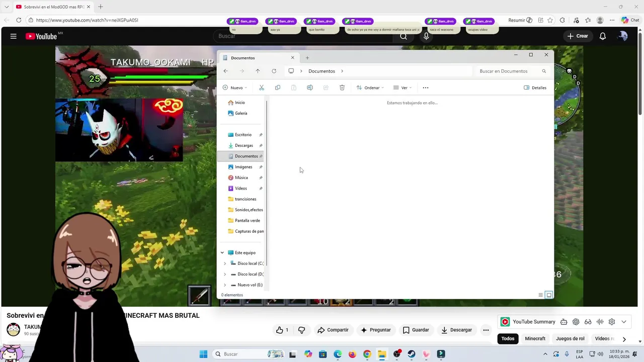Image resolution: width=644 pixels, height=362 pixels.
Task: Show more filter chips with right arrow
Action: pyautogui.click(x=624, y=339)
